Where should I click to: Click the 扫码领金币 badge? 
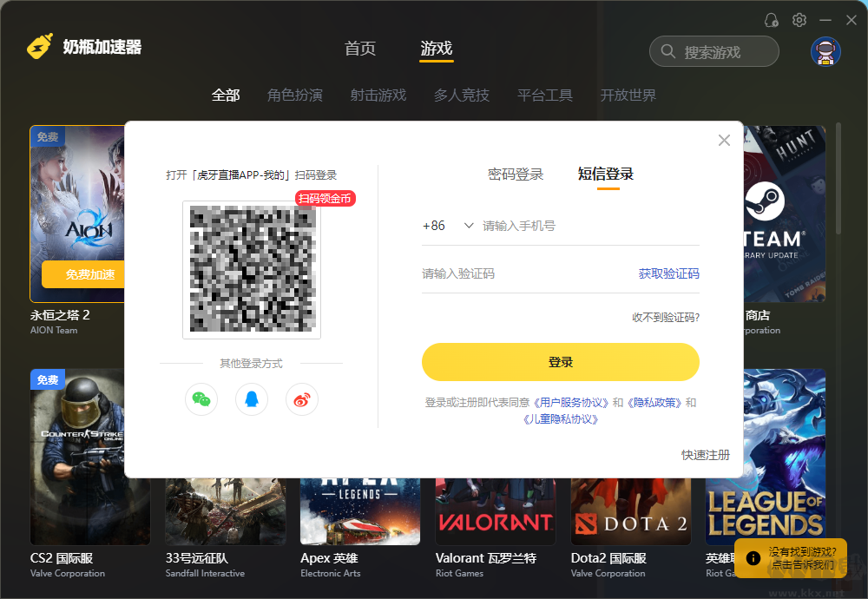pyautogui.click(x=325, y=198)
